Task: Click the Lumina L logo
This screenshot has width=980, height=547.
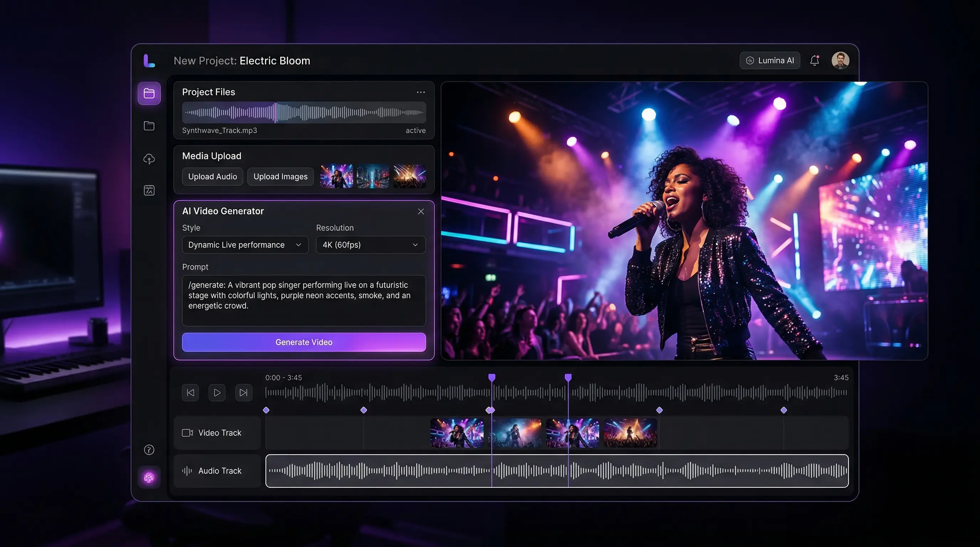Action: coord(149,61)
